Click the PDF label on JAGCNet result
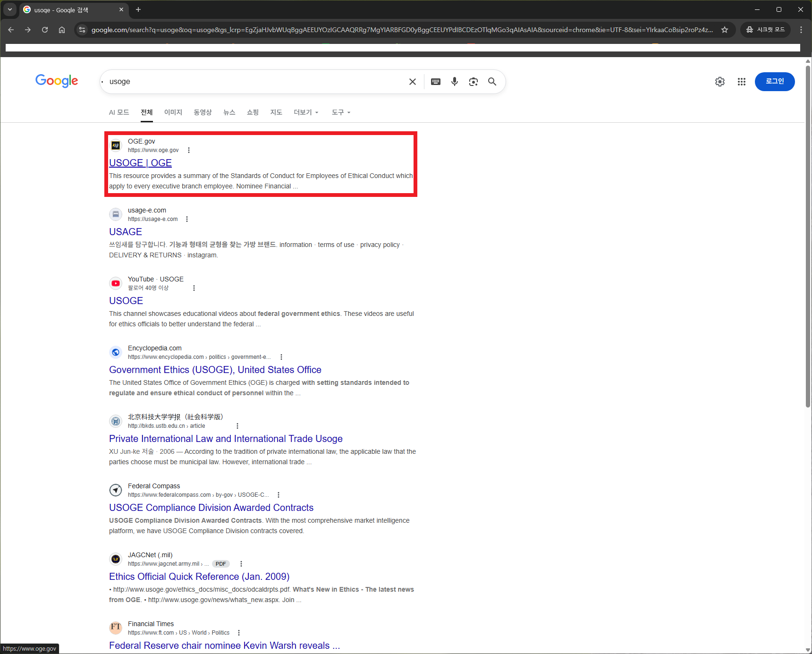The image size is (812, 654). click(220, 564)
